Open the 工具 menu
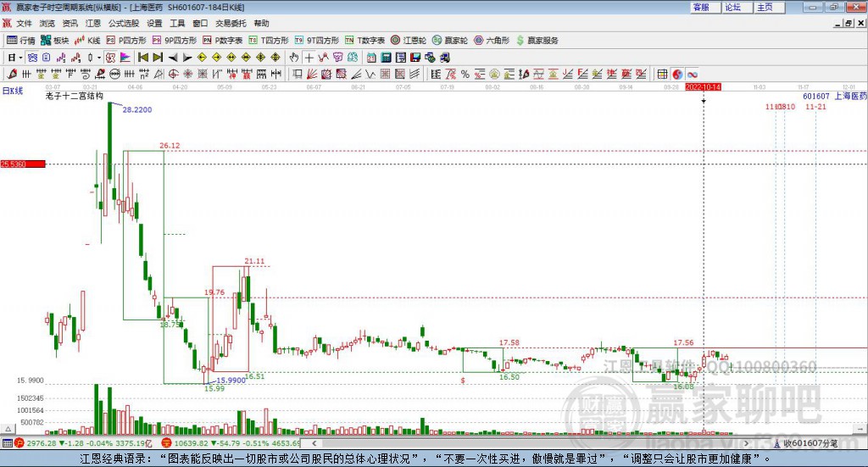 click(x=177, y=23)
